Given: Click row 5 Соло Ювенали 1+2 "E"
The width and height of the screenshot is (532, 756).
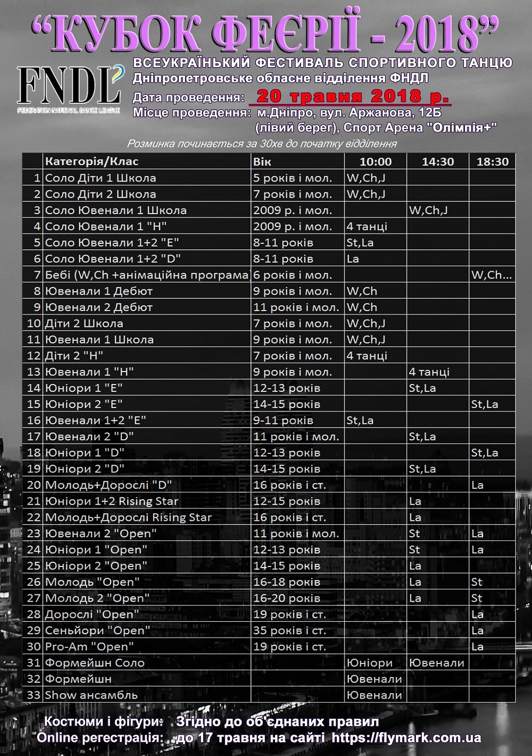Looking at the screenshot, I should 269,242.
